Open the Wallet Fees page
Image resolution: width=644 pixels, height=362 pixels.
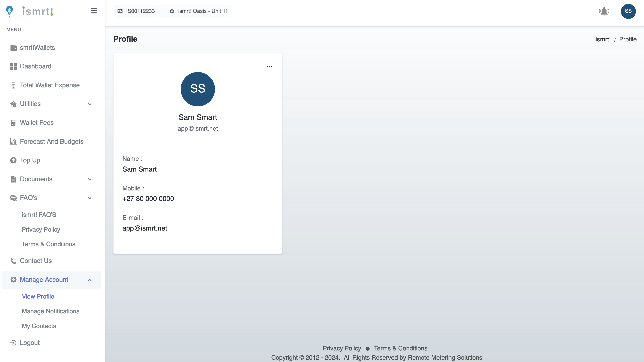tap(36, 123)
